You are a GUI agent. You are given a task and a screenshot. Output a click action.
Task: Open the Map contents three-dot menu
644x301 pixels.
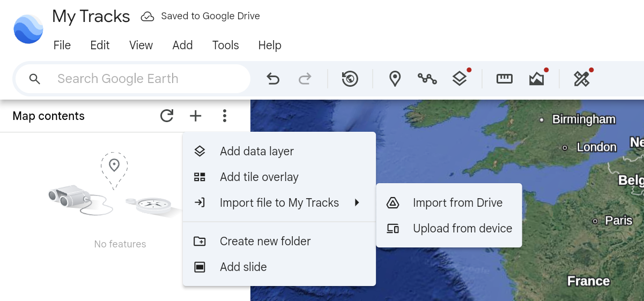pyautogui.click(x=225, y=116)
